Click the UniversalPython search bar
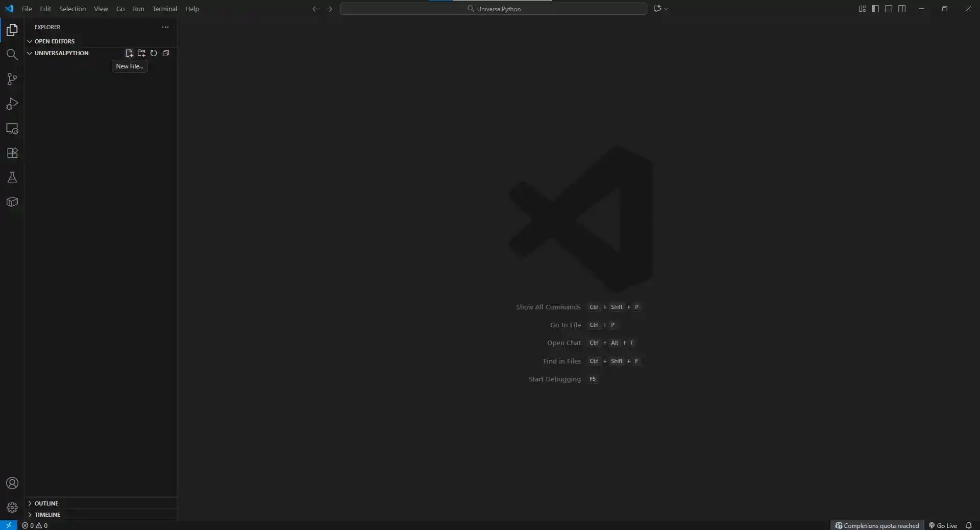Image resolution: width=980 pixels, height=530 pixels. click(x=493, y=9)
